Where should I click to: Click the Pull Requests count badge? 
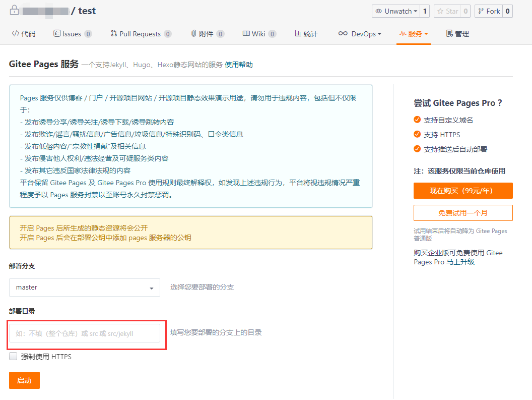[168, 34]
